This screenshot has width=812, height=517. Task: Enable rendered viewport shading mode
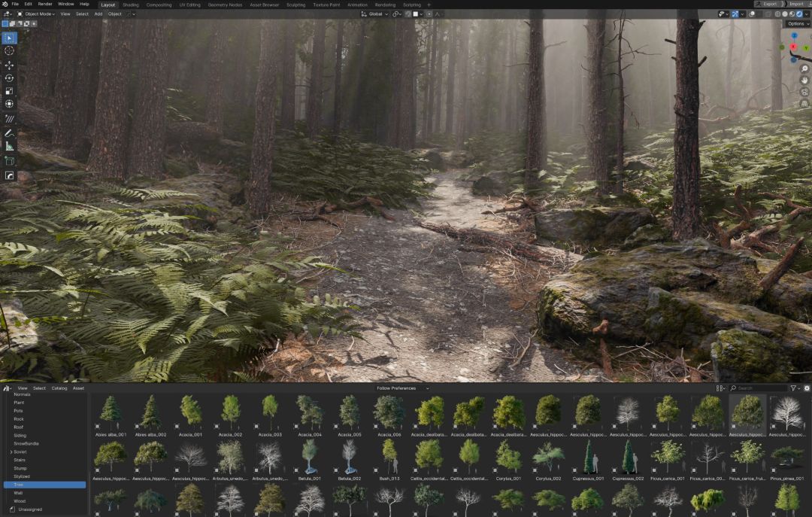click(798, 14)
